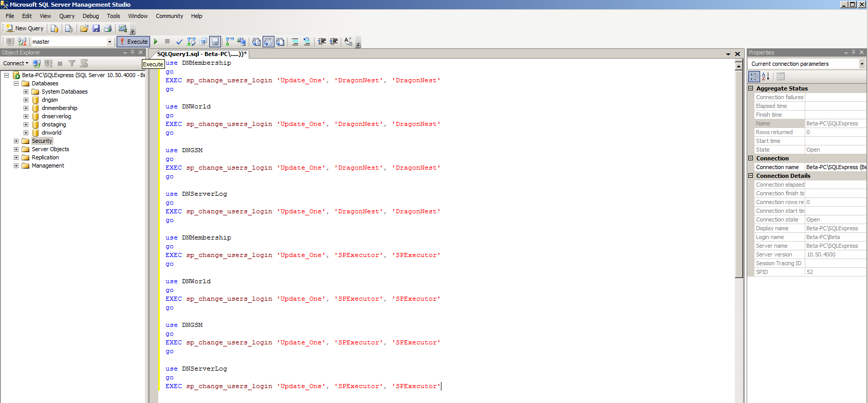868x403 pixels.
Task: Open the Debug menu
Action: coord(90,16)
